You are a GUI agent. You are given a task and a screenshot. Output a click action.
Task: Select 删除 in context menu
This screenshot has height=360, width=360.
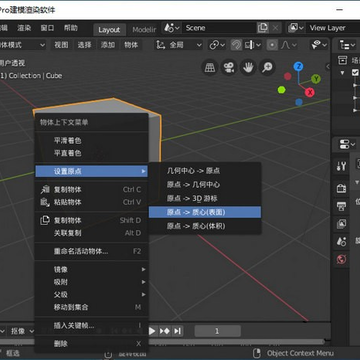[x=92, y=343]
